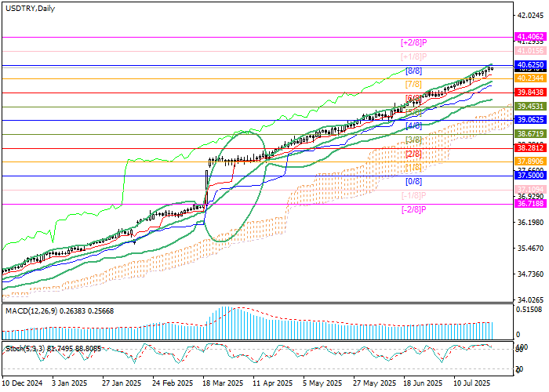
Task: Click the 36.1980 price axis value
Action: pyautogui.click(x=530, y=223)
